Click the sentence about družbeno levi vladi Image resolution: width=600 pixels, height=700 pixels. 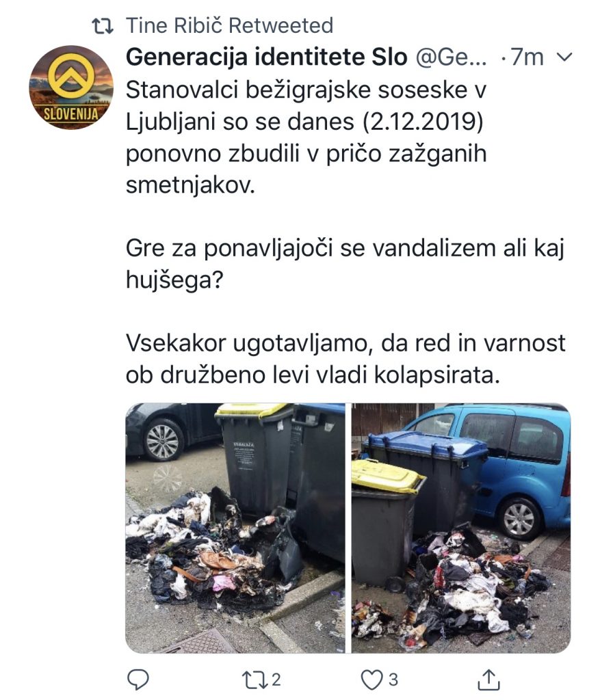tap(345, 359)
